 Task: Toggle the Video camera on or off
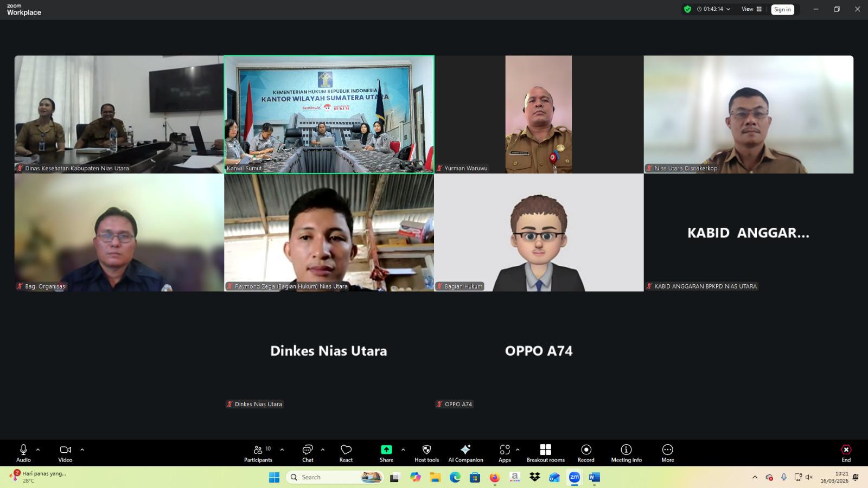coord(65,453)
